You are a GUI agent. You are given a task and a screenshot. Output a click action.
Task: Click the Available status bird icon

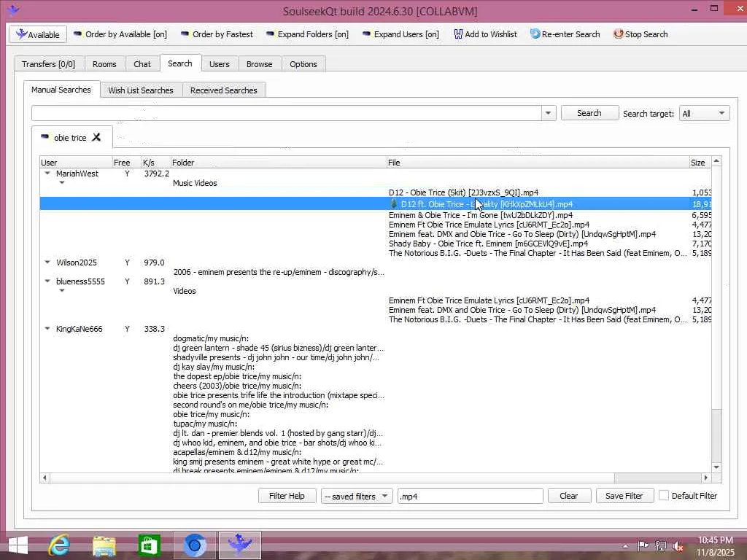click(x=21, y=34)
